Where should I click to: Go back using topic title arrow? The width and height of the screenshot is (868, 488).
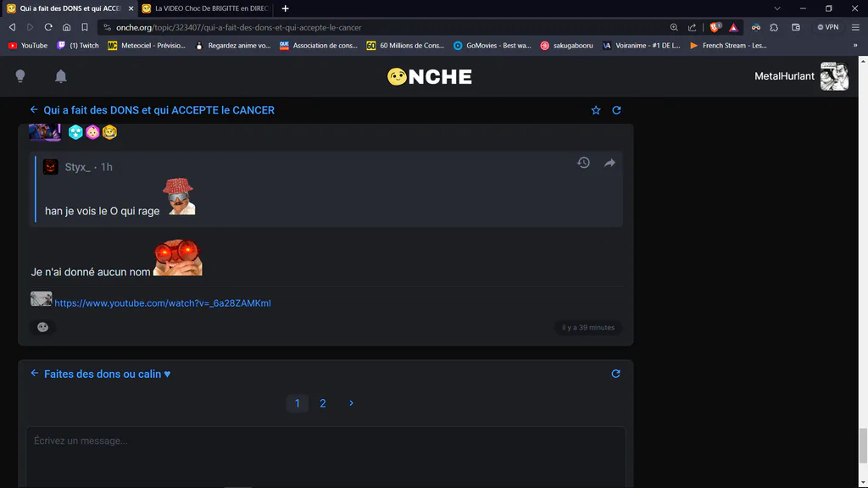[34, 109]
